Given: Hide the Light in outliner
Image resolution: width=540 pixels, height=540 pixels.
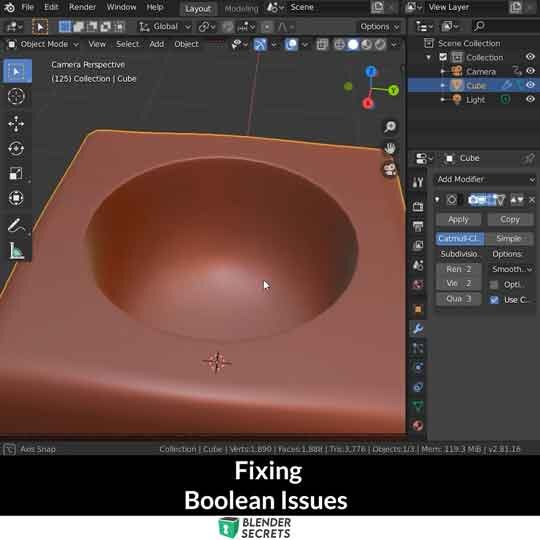Looking at the screenshot, I should pos(530,99).
